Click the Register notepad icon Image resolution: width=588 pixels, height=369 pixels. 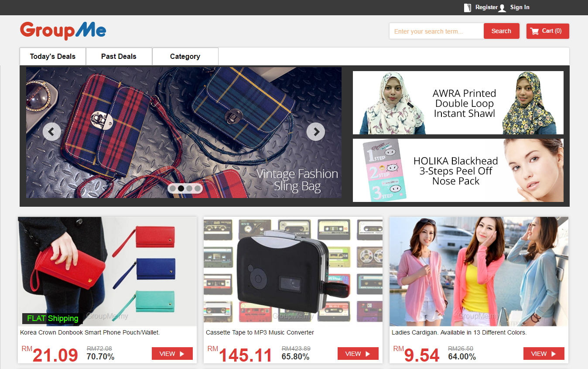(x=468, y=8)
